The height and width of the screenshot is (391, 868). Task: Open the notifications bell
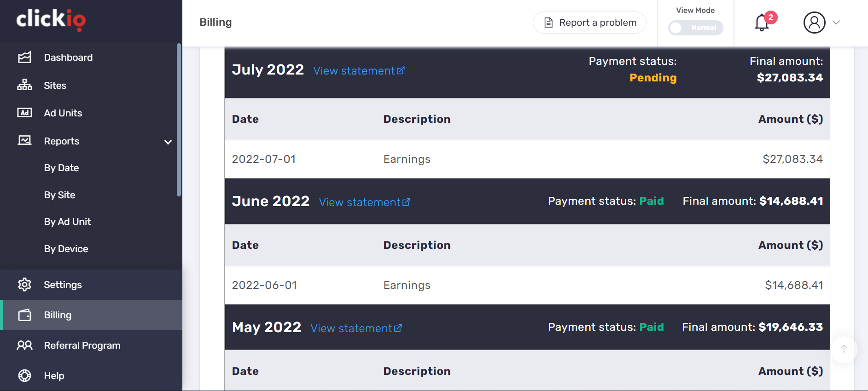(762, 23)
